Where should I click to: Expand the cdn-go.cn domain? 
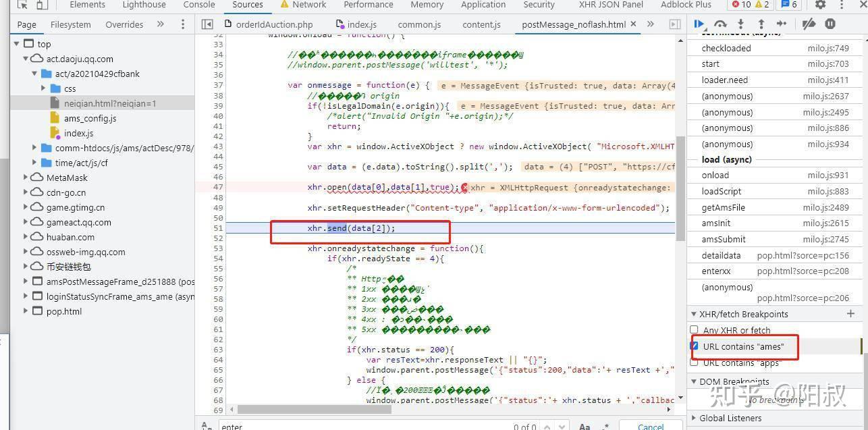[x=26, y=192]
